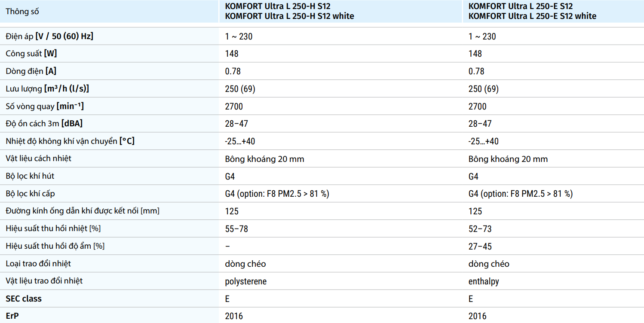Click the "Công suất [W]" row label

click(x=31, y=54)
